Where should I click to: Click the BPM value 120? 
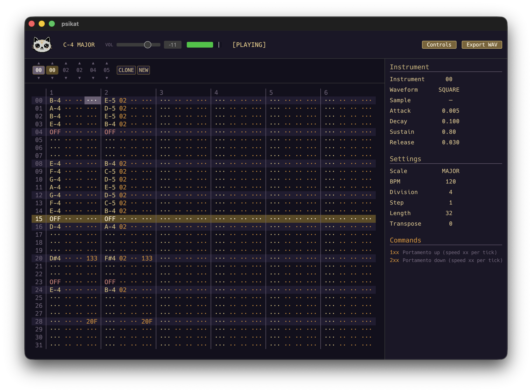pyautogui.click(x=450, y=182)
